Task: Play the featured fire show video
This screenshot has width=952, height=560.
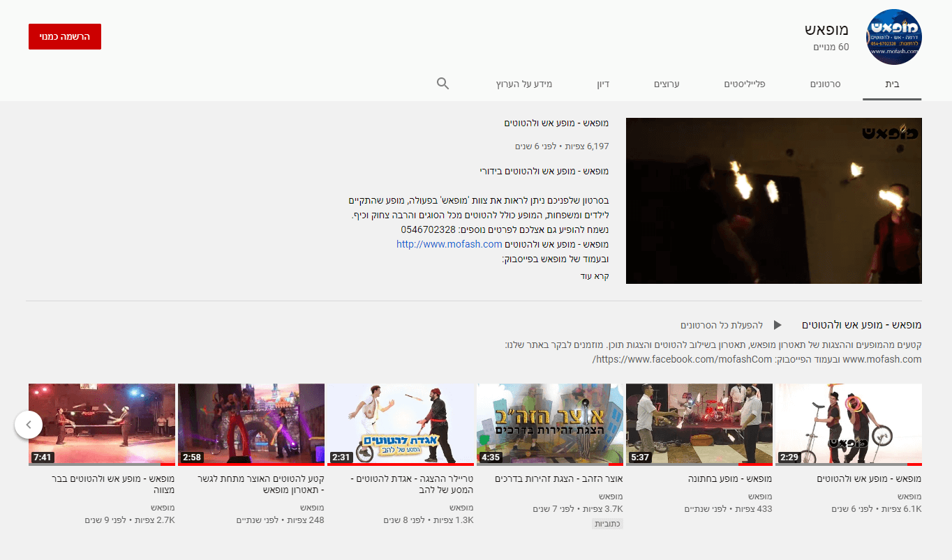Action: (774, 201)
